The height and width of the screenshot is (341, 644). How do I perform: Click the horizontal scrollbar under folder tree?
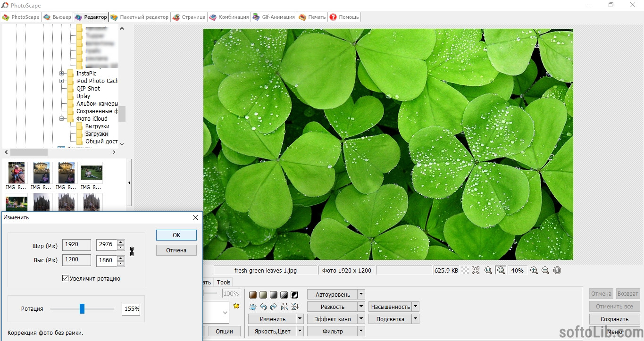pos(60,152)
